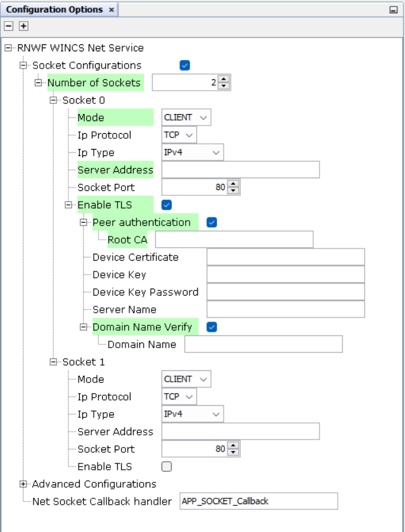Collapse the Socket 1 tree node
Screen dimensions: 405x532
(x=54, y=362)
